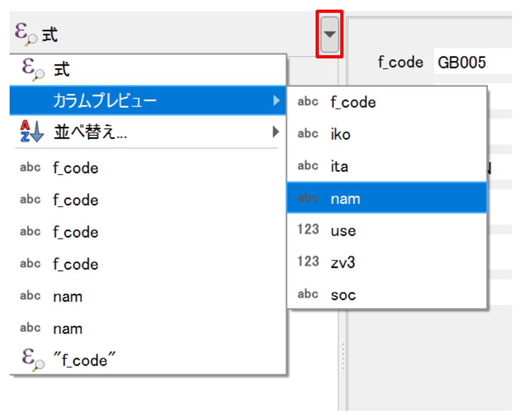Select iko in the column submenu
The image size is (523, 420).
click(x=387, y=134)
